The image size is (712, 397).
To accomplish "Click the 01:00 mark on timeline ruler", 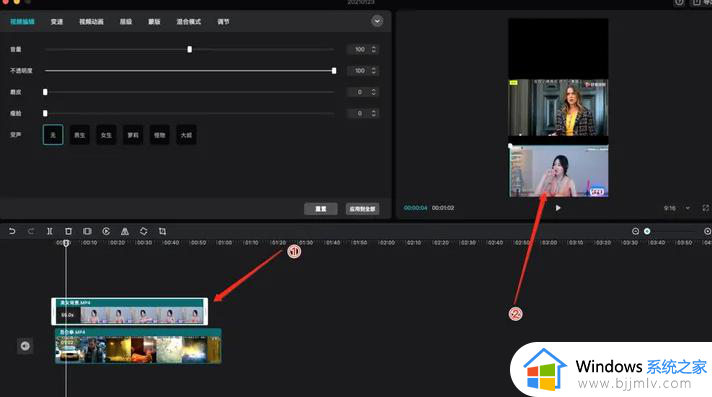I will pos(224,243).
